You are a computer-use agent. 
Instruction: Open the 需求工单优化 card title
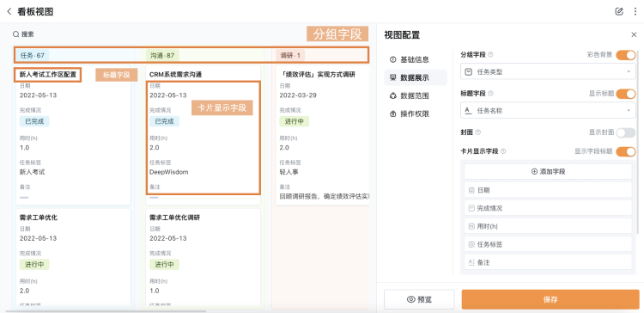pos(38,218)
